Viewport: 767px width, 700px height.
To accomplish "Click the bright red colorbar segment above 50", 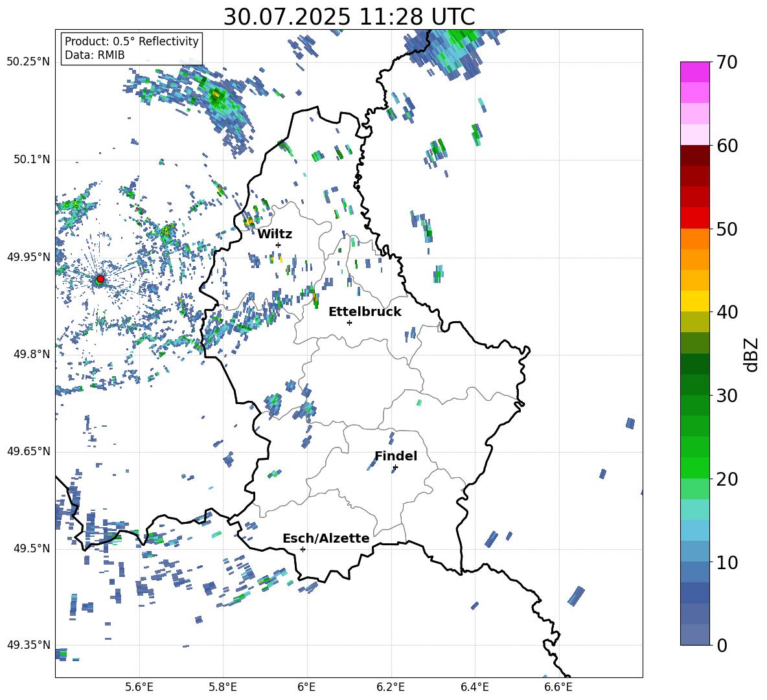I will (x=694, y=218).
